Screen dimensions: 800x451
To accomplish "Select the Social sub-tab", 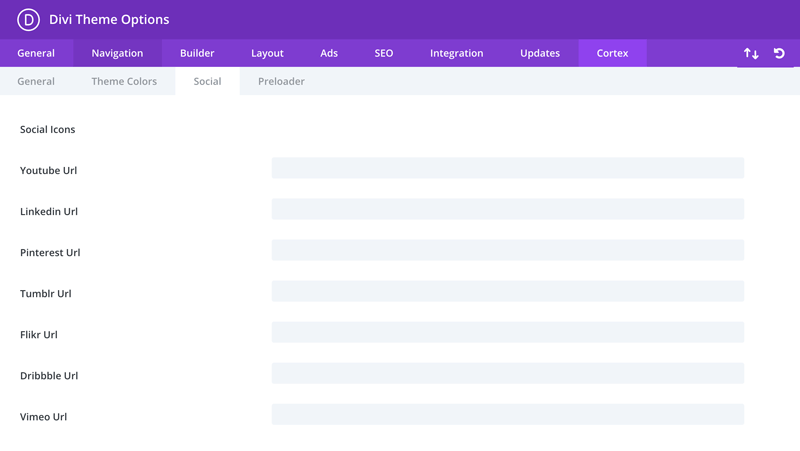I will pyautogui.click(x=207, y=81).
